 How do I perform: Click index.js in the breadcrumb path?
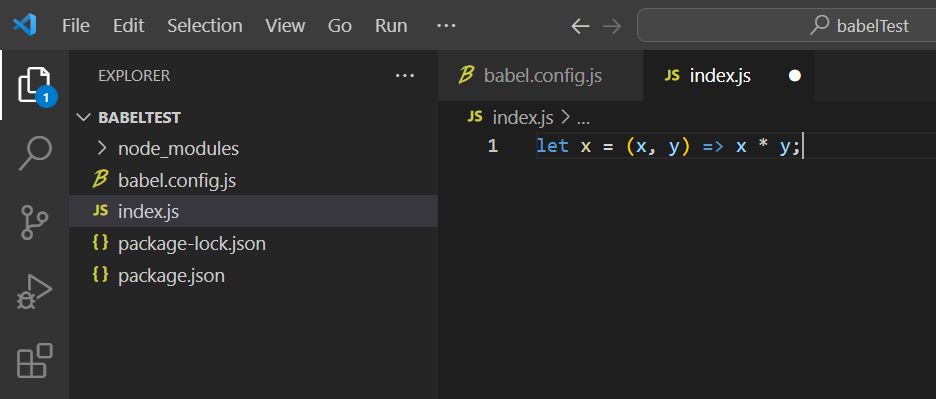523,118
